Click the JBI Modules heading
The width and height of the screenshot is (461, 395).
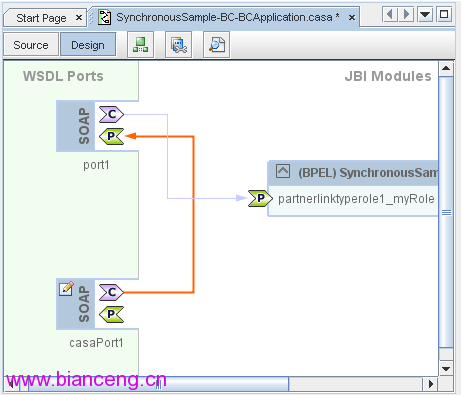[x=388, y=76]
